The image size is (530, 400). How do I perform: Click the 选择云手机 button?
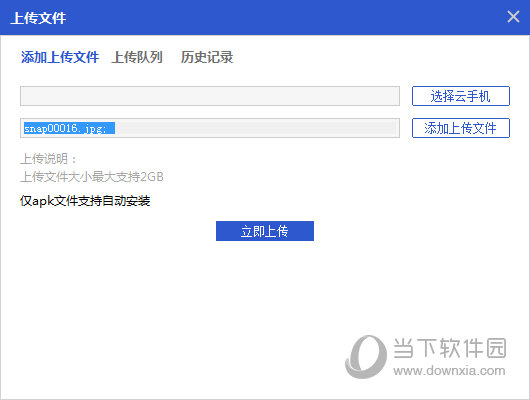pyautogui.click(x=461, y=96)
